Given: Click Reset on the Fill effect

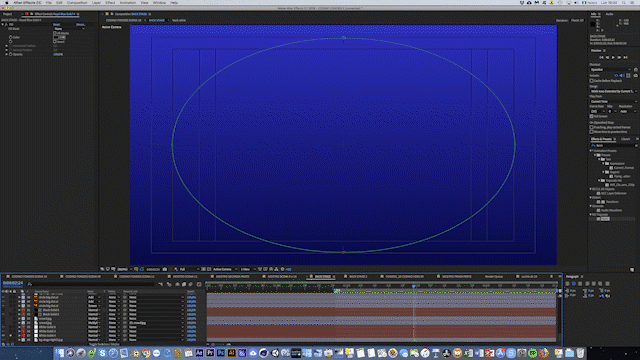Looking at the screenshot, I should pos(56,24).
